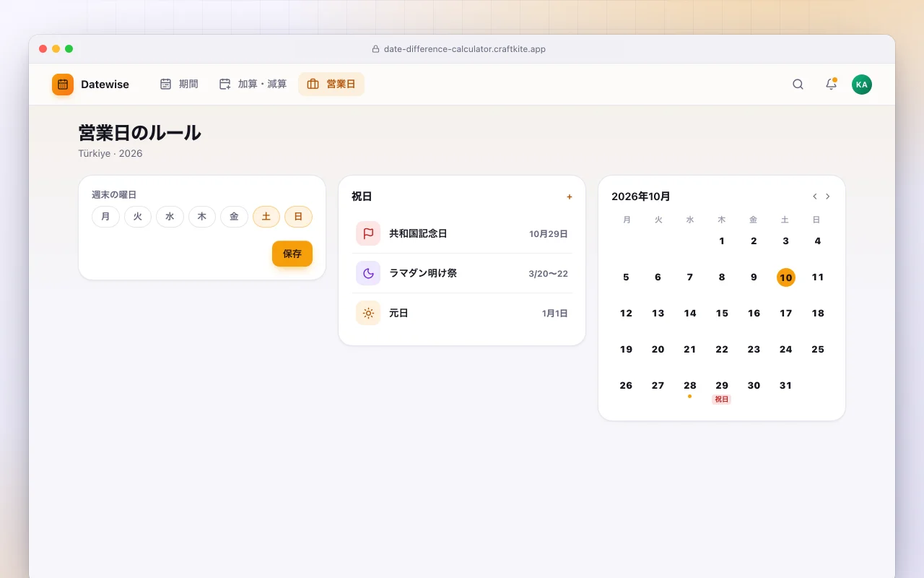
Task: Click the Datewise brand name
Action: (105, 85)
